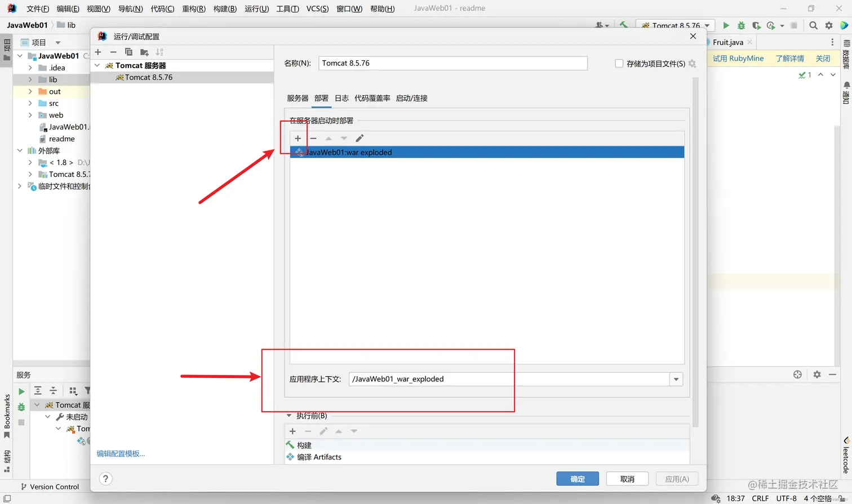Open Services panel settings gear

pyautogui.click(x=817, y=374)
